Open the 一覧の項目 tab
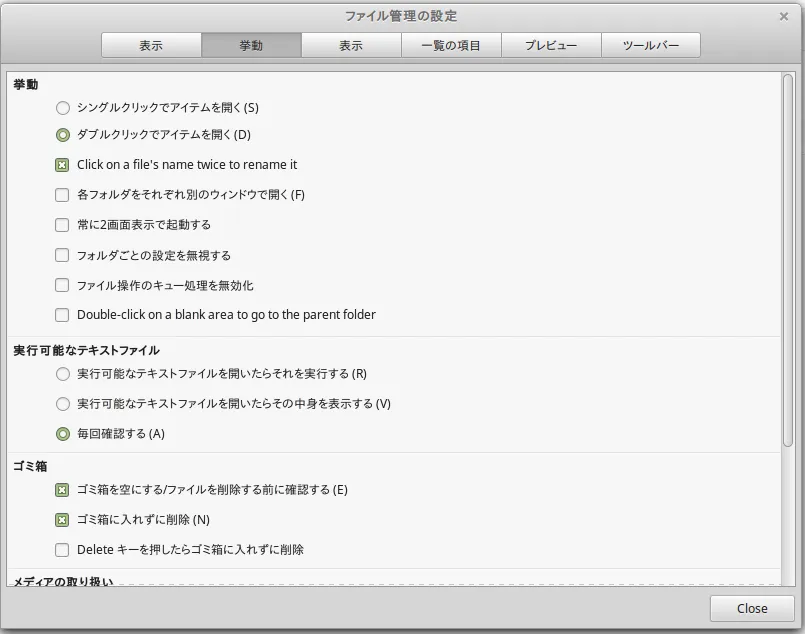 tap(451, 45)
